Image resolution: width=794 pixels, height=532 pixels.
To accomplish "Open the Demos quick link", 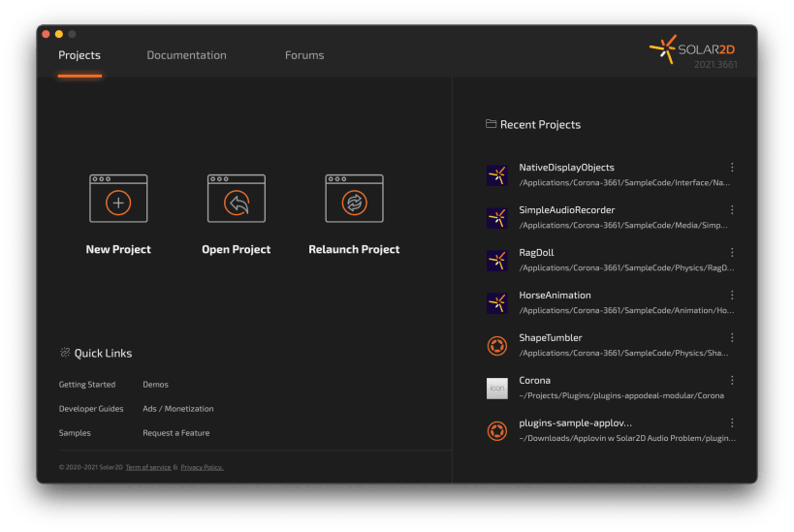I will click(x=155, y=385).
